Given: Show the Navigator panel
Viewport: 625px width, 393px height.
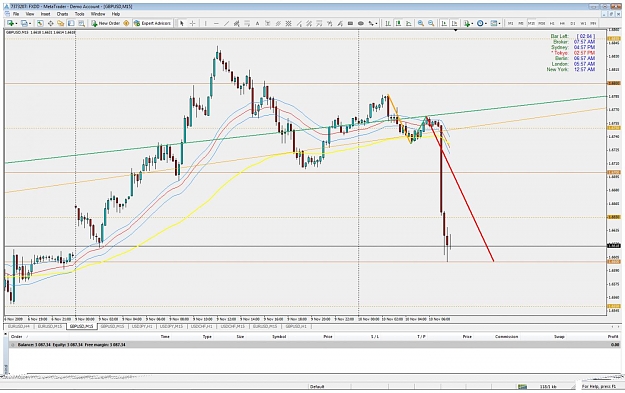Looking at the screenshot, I should point(61,24).
